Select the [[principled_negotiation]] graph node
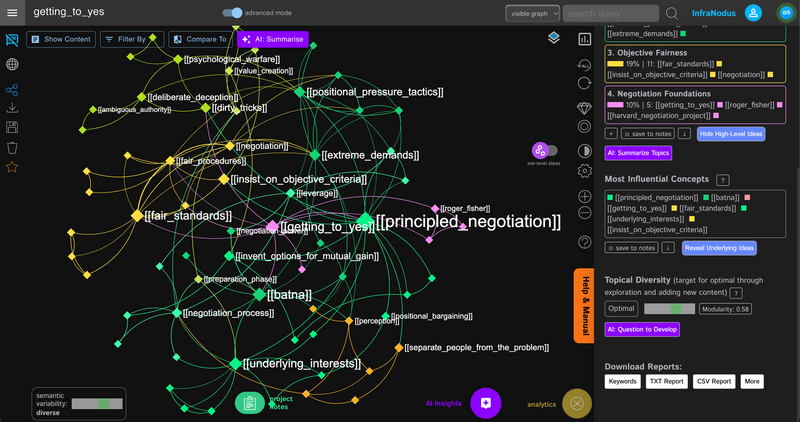This screenshot has height=422, width=800. pyautogui.click(x=365, y=220)
